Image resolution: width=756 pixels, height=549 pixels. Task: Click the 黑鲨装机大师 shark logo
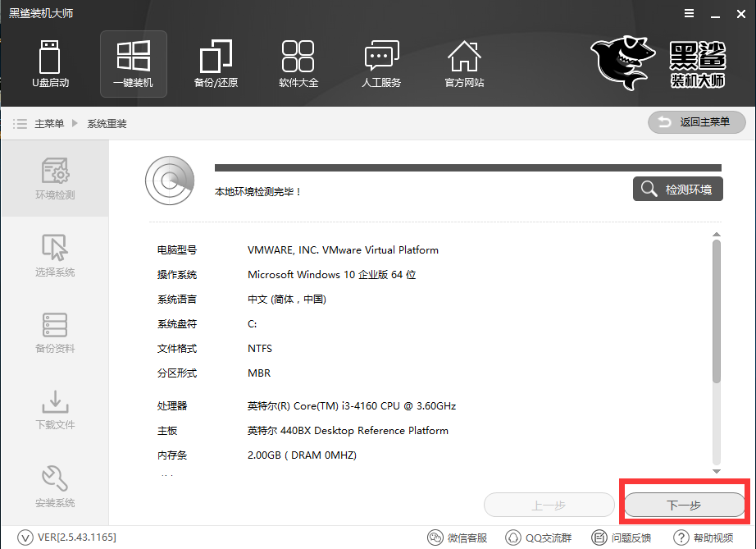[658, 62]
